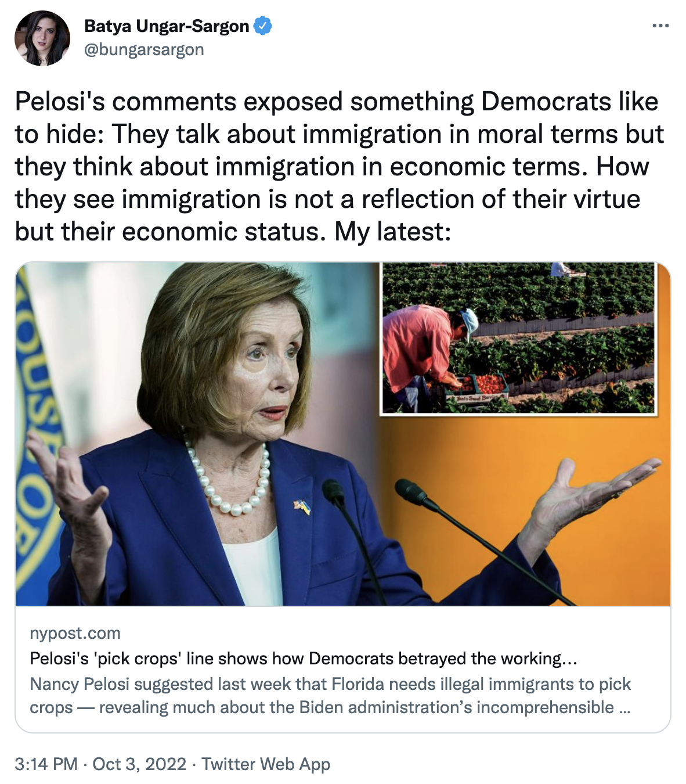Open the three-dot more options menu
The image size is (686, 784).
pos(660,26)
